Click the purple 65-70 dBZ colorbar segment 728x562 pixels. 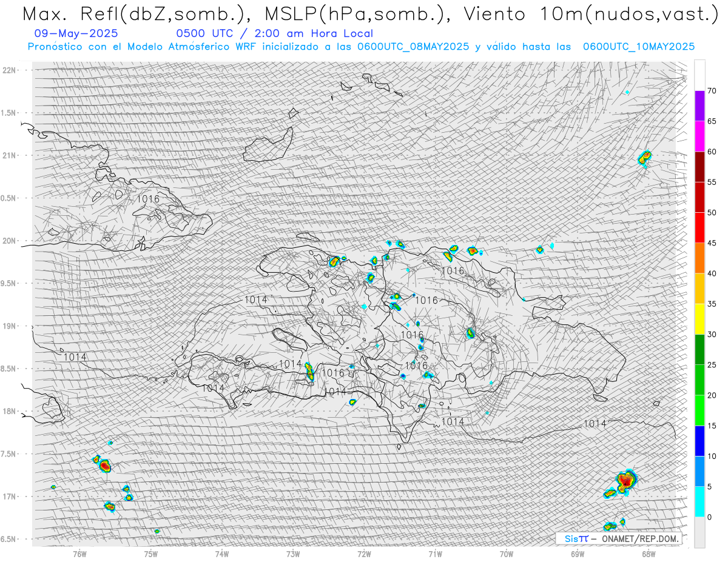pyautogui.click(x=699, y=106)
